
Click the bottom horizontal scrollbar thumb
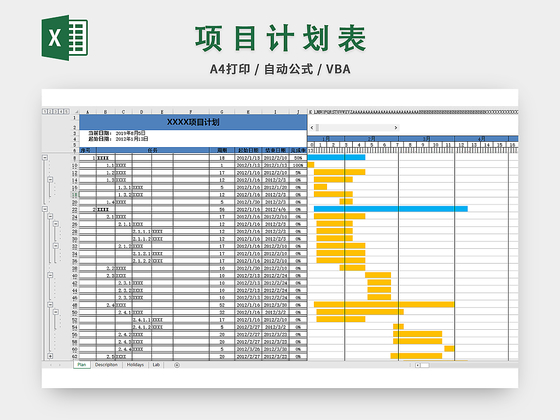(x=425, y=365)
